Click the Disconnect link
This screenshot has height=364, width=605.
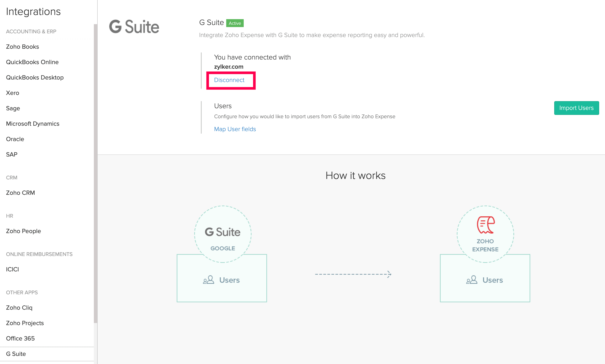coord(229,80)
